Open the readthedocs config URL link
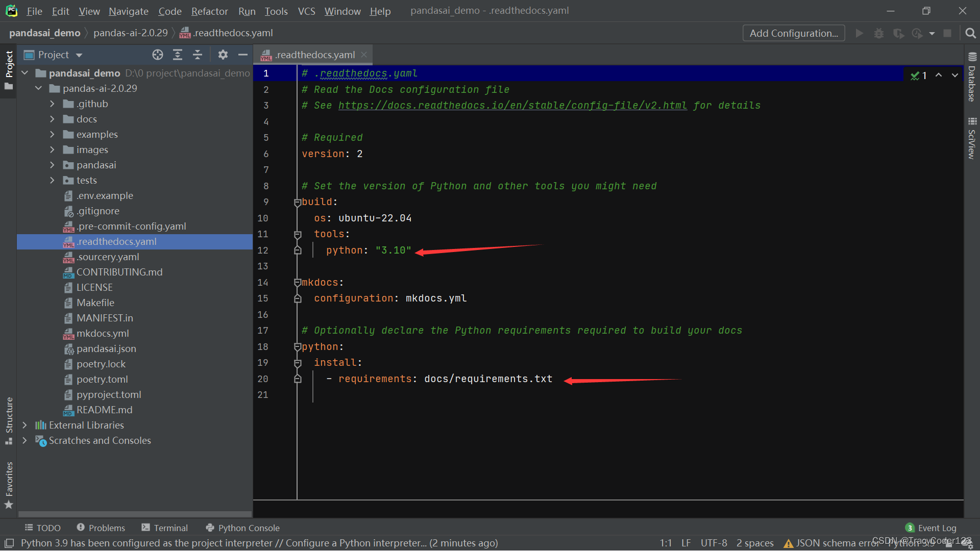 coord(512,106)
